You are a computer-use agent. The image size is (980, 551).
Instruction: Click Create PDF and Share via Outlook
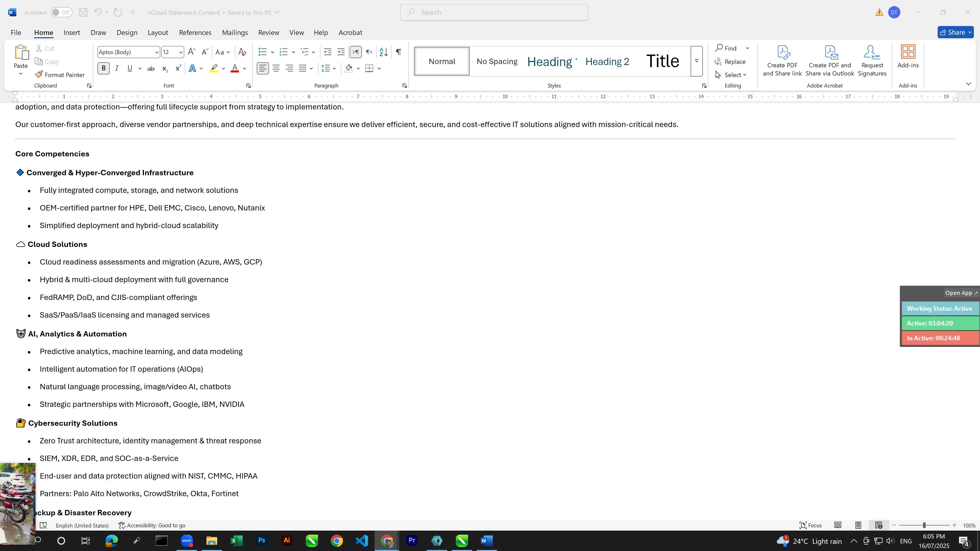click(x=830, y=61)
